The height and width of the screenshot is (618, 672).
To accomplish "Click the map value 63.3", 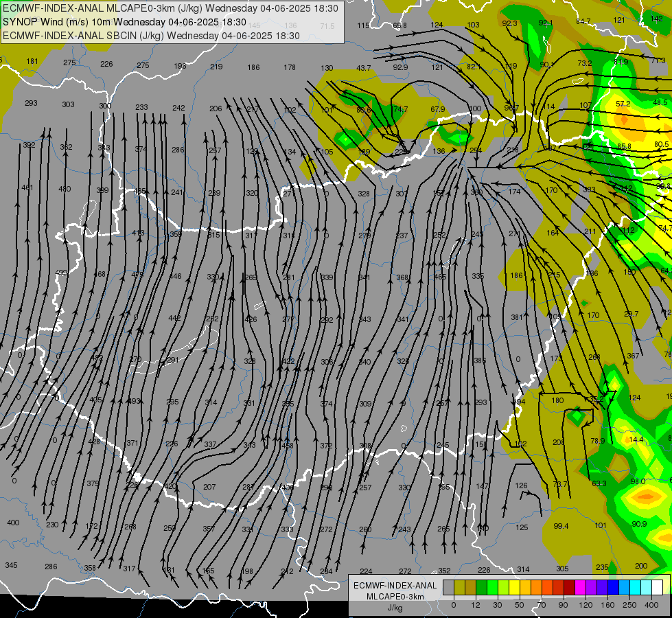I will click(599, 483).
